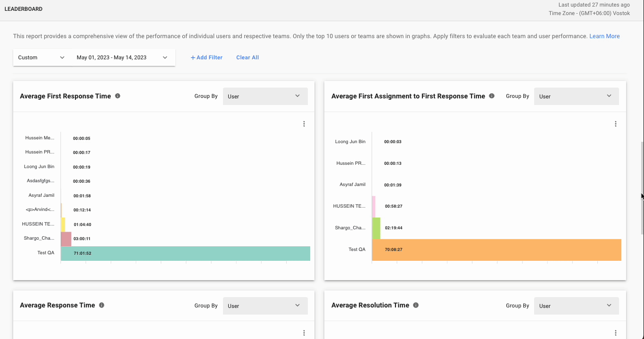This screenshot has width=644, height=339.
Task: Open Group By dropdown for Average Resolution Time
Action: pyautogui.click(x=576, y=306)
